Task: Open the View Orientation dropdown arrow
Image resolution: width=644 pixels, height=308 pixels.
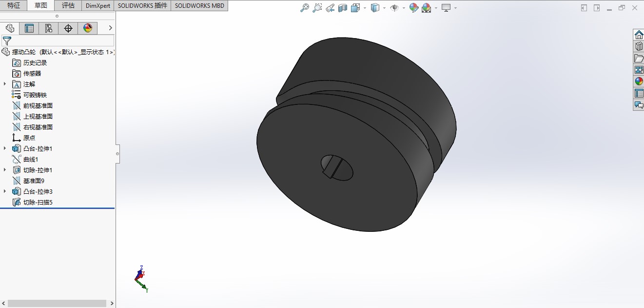Action: click(365, 8)
